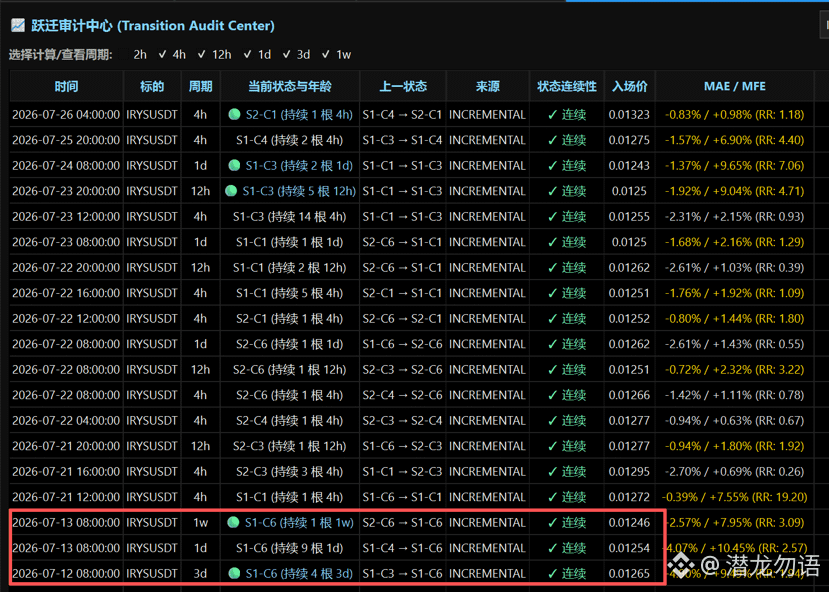Select the cell showing RR: 19.20
Screen dimensions: 829x592
[x=734, y=497]
